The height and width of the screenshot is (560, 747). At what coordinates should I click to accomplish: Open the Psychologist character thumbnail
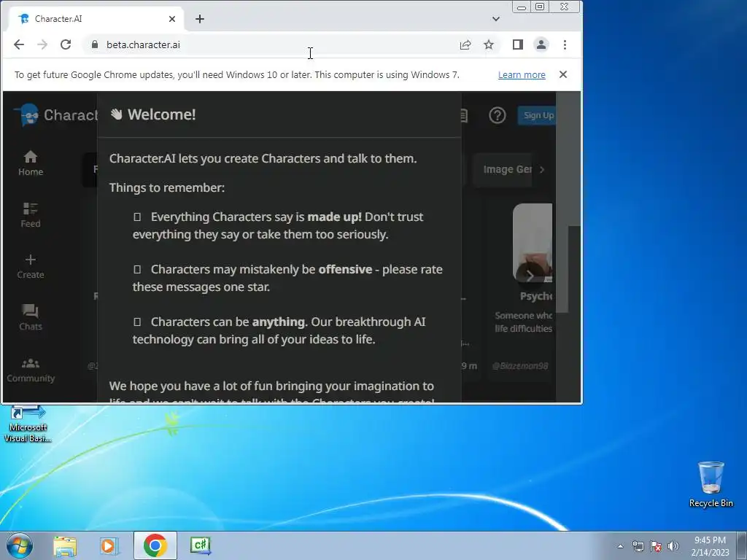(533, 243)
